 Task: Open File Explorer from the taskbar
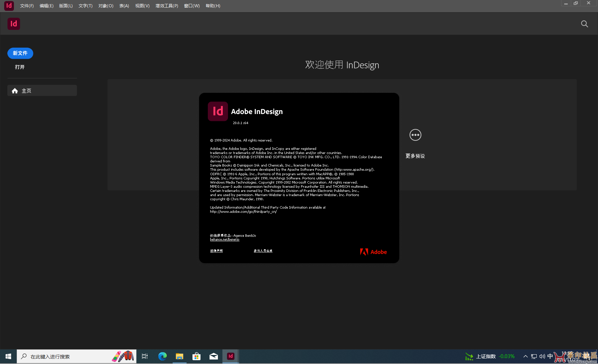tap(179, 356)
